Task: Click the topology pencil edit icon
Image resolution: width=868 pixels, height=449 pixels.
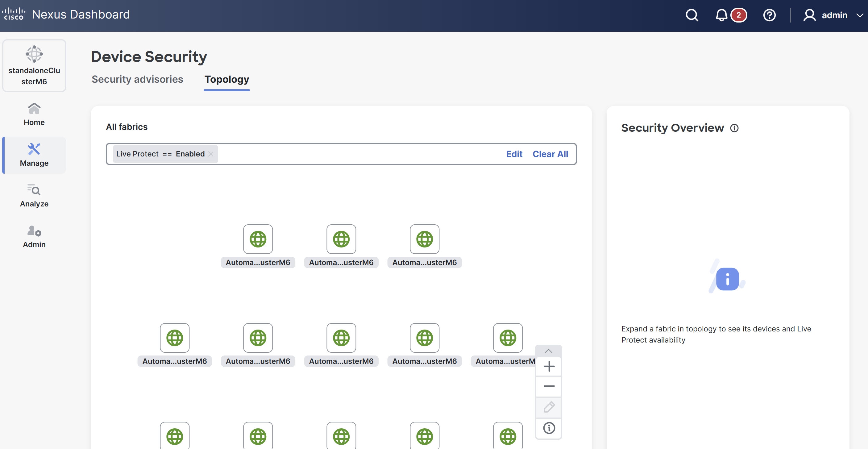Action: pyautogui.click(x=549, y=407)
